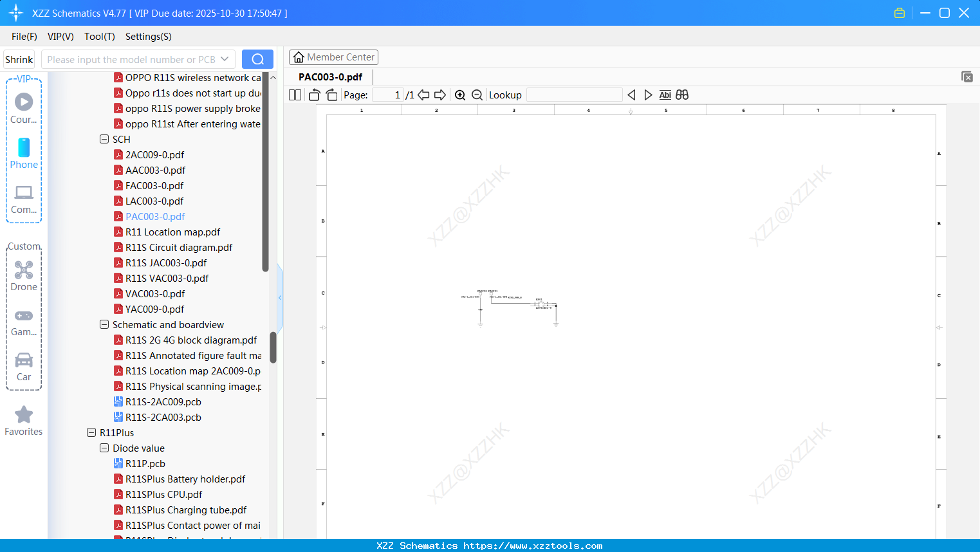Viewport: 980px width, 552px height.
Task: Open YAC009-0.pdf
Action: 154,309
